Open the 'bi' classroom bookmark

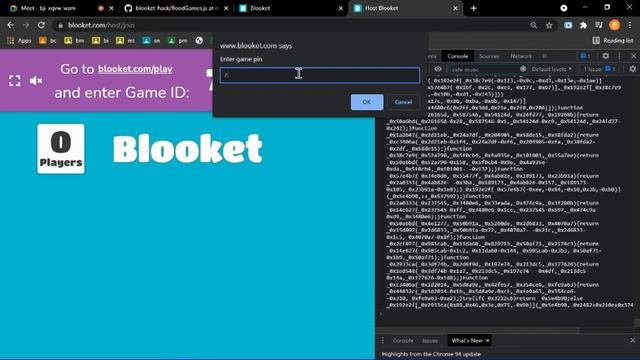[100, 40]
